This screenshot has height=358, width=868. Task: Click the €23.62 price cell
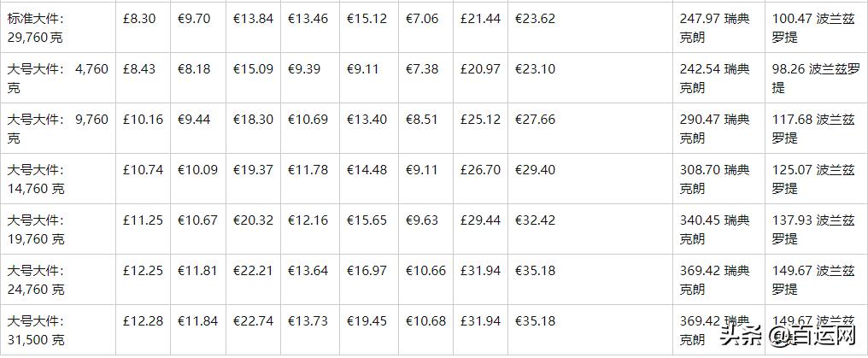click(x=536, y=19)
